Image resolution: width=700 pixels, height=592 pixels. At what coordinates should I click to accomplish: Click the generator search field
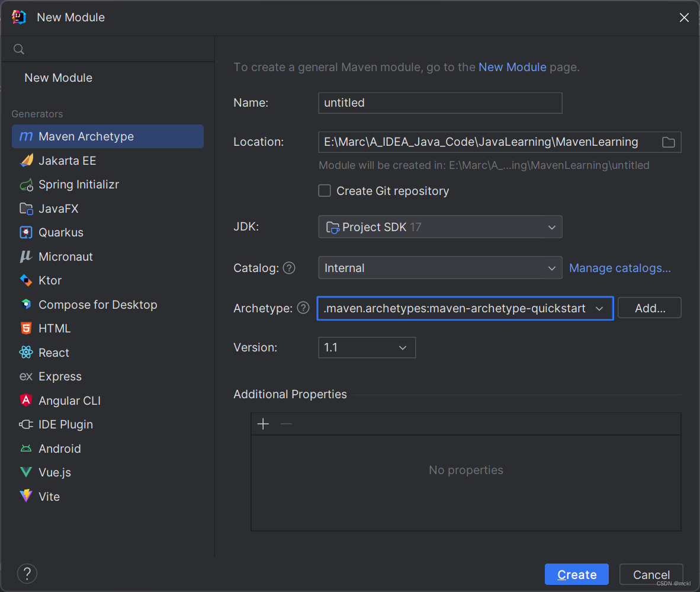tap(108, 49)
